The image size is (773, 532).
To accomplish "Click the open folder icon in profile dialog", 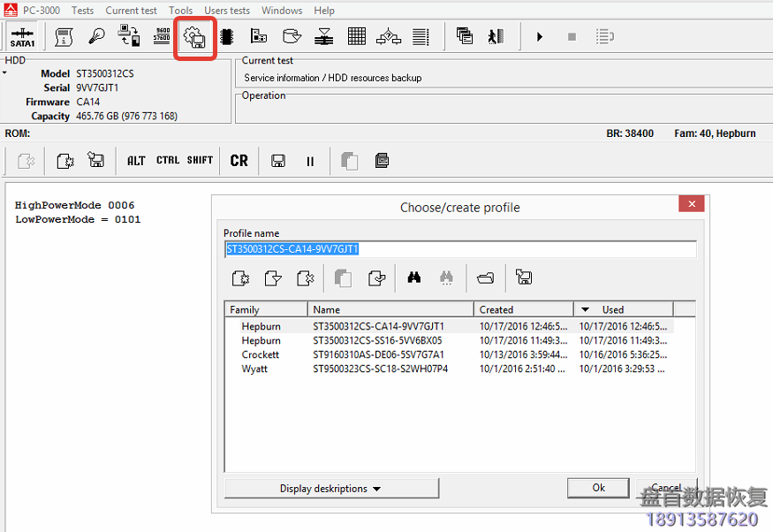I will [485, 278].
